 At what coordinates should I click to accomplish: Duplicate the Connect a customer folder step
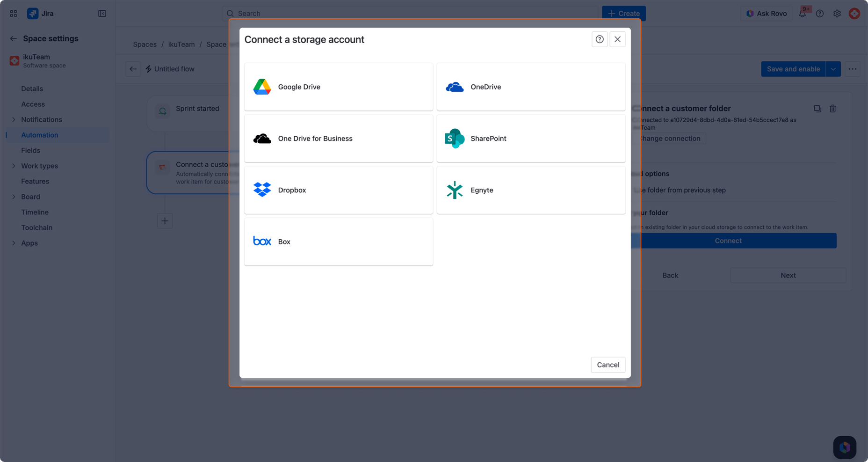pos(817,109)
